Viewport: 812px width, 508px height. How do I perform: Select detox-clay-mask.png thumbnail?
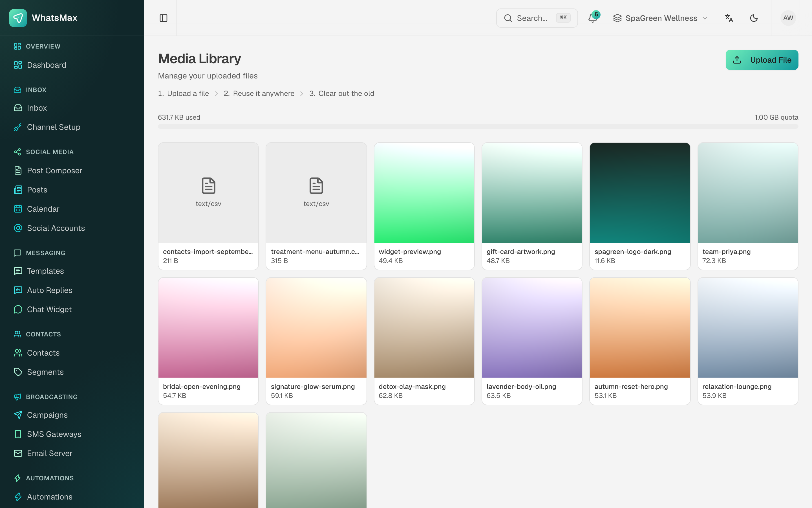pyautogui.click(x=424, y=328)
